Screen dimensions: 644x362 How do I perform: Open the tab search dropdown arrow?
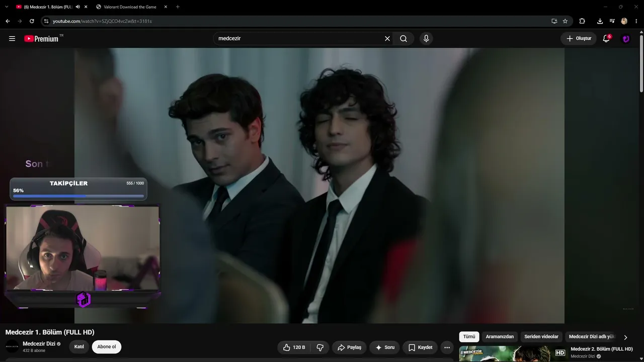[x=7, y=7]
